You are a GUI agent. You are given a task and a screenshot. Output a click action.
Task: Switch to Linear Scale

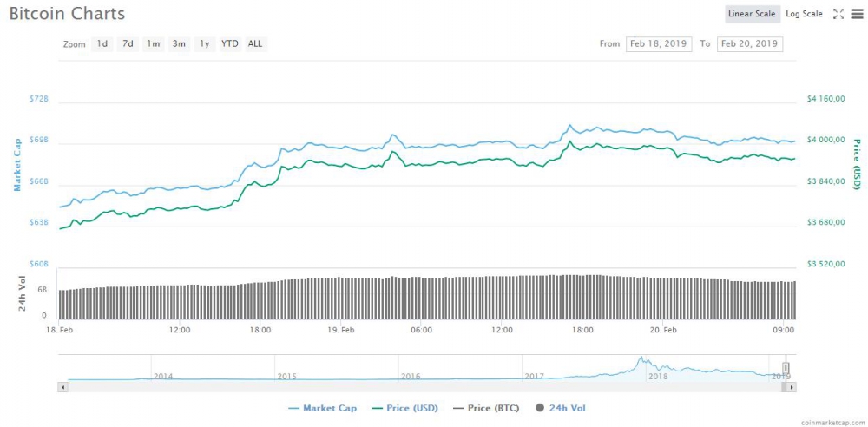752,14
